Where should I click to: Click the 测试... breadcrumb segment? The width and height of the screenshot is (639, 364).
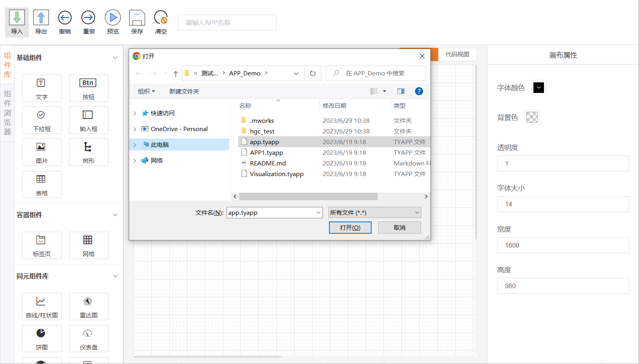209,73
